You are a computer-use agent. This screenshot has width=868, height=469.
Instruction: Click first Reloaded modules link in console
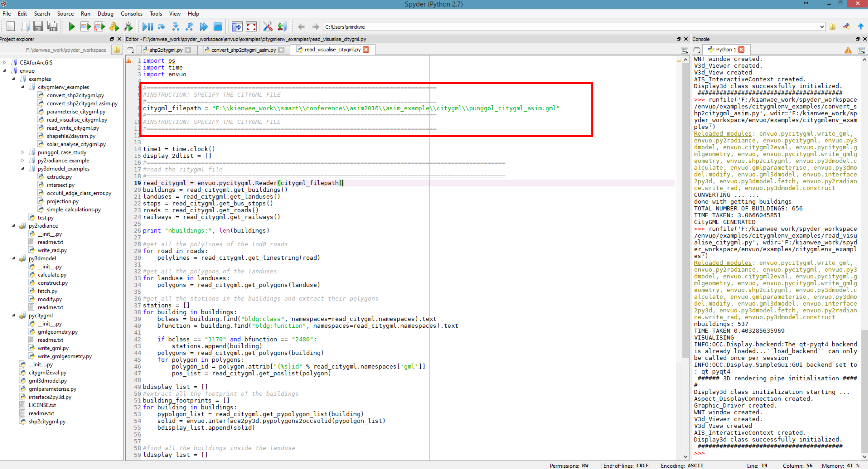[723, 134]
